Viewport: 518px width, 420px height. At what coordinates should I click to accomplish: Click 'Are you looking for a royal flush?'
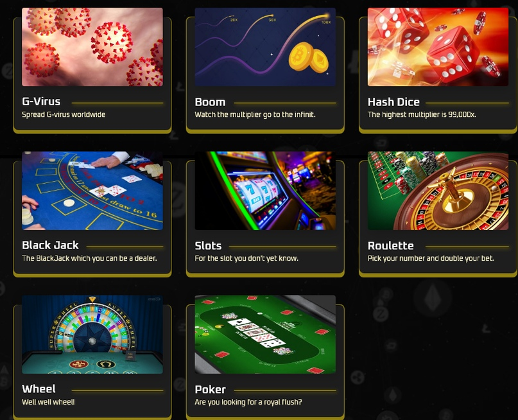pos(248,402)
